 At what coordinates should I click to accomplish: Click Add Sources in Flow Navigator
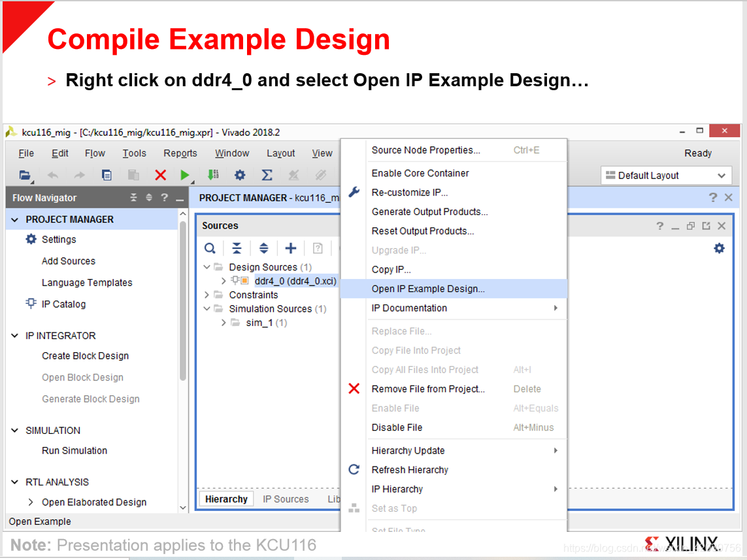tap(69, 261)
